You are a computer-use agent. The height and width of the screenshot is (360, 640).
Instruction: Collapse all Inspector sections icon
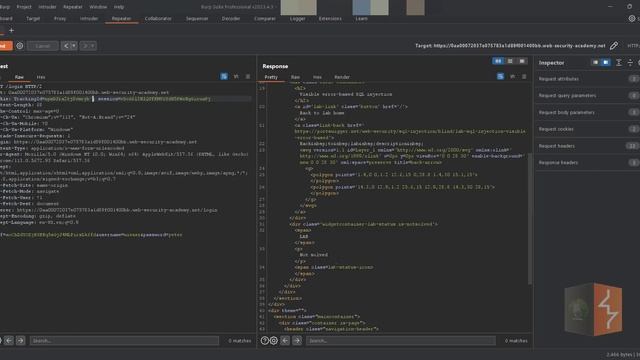[630, 62]
